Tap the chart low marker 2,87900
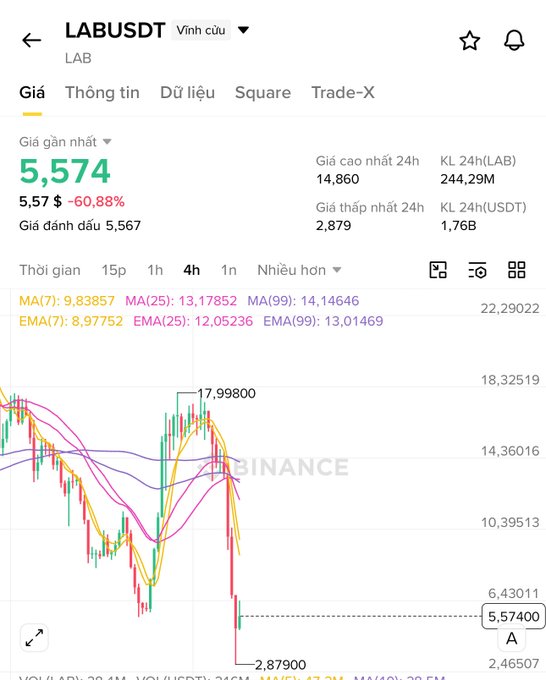The width and height of the screenshot is (546, 680). point(281,664)
